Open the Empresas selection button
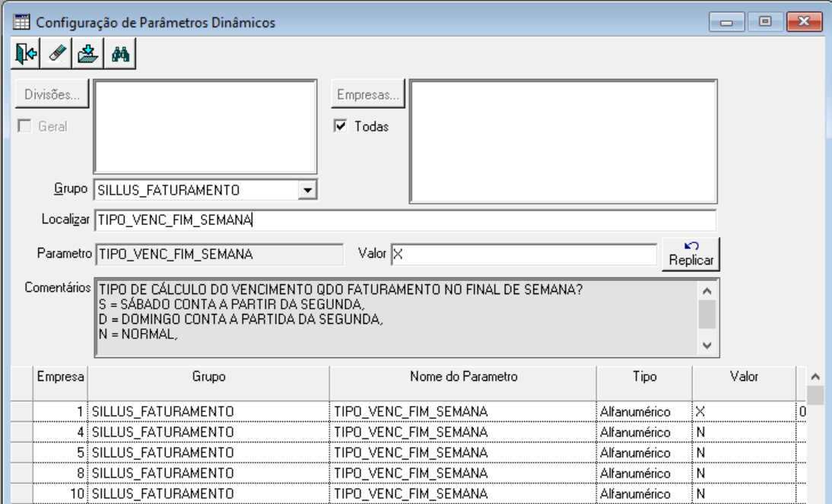Screen dimensions: 832x504 368,94
